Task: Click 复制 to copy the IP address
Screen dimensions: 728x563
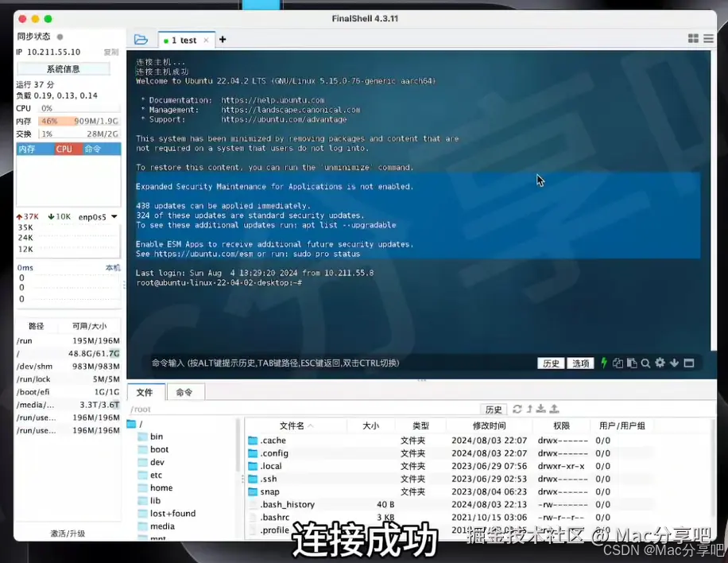Action: point(111,52)
